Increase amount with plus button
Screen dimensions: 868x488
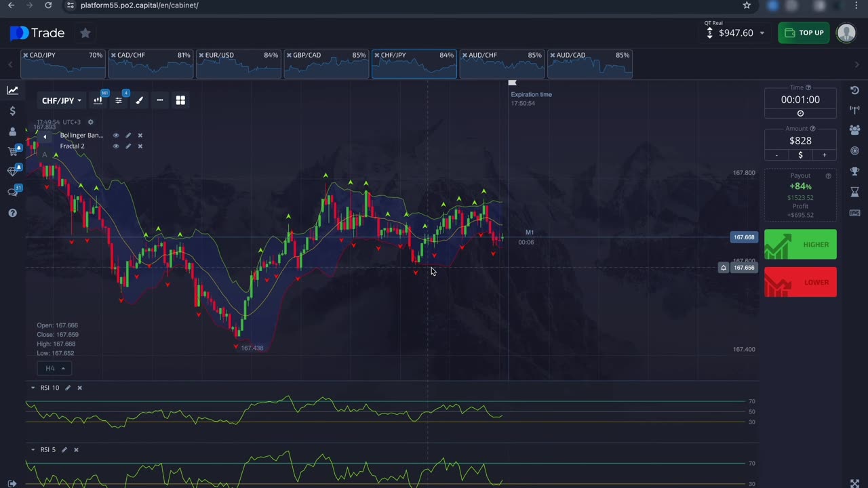824,155
